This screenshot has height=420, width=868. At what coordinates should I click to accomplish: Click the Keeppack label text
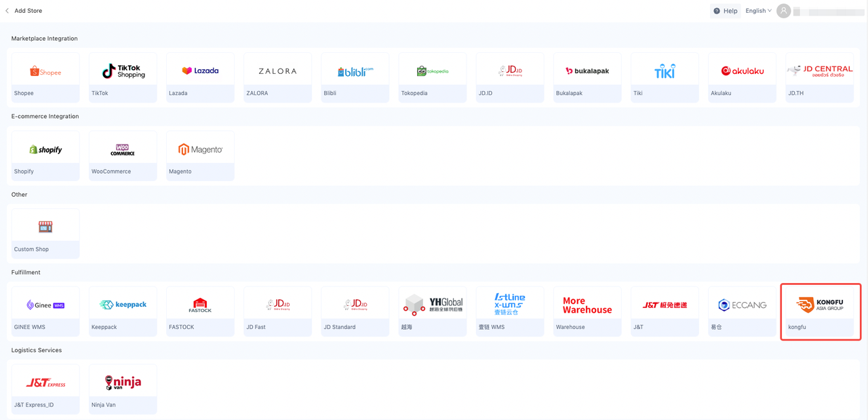[104, 327]
